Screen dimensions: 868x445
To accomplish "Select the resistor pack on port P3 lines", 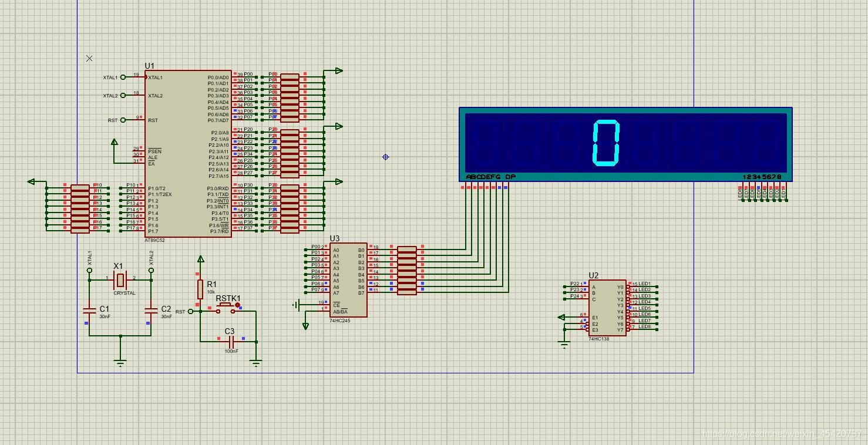I will 290,208.
